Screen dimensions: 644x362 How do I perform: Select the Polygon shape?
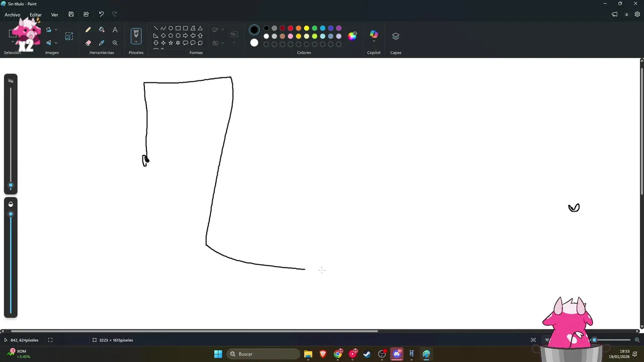[193, 29]
